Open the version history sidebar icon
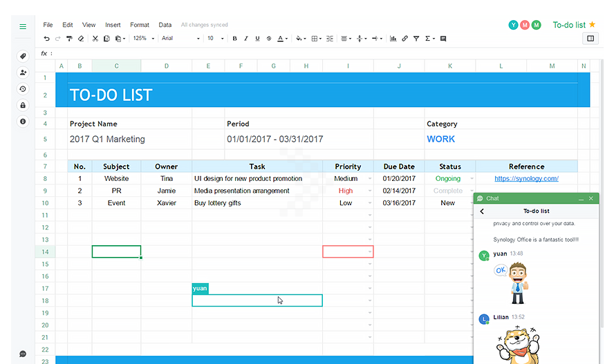Image resolution: width=614 pixels, height=364 pixels. pyautogui.click(x=23, y=89)
